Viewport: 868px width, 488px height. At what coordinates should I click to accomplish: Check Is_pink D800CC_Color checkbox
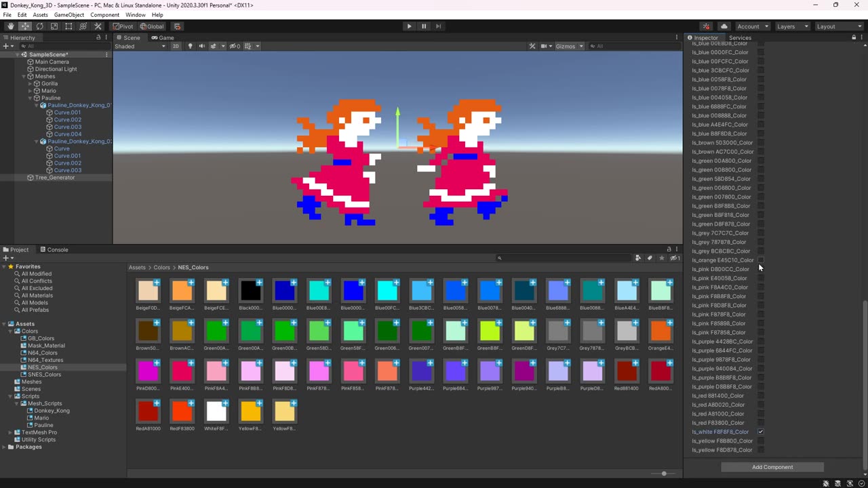click(x=761, y=269)
